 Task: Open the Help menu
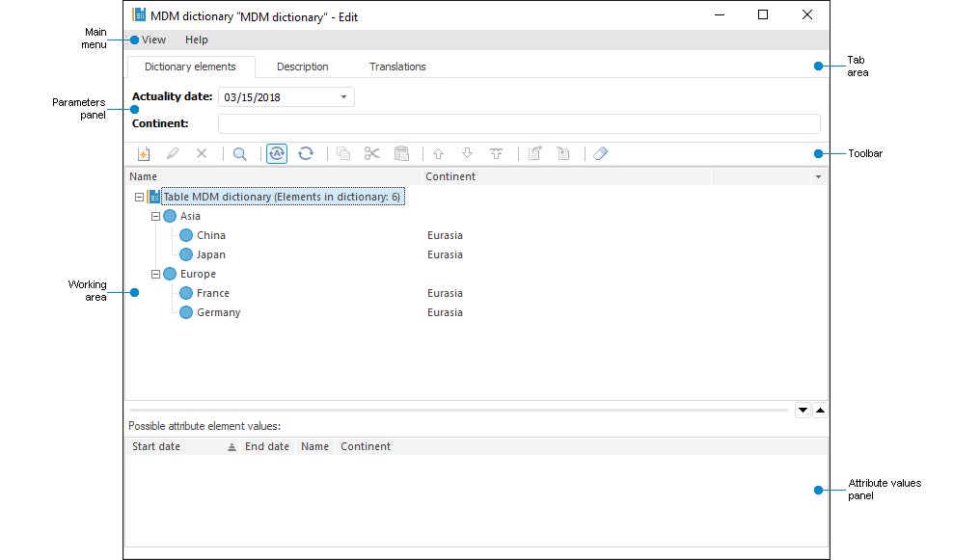pos(197,40)
